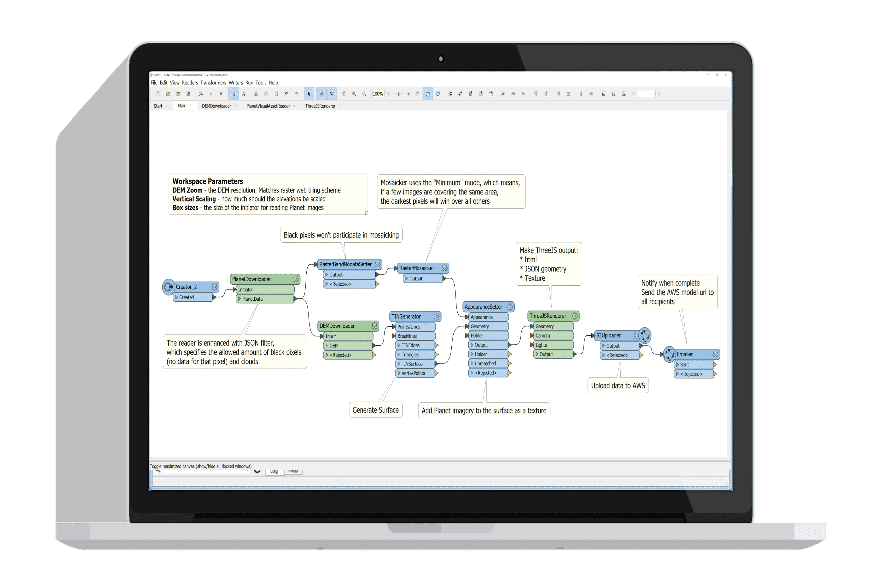
Task: Select the S3Uploader transformer title
Action: pos(608,336)
